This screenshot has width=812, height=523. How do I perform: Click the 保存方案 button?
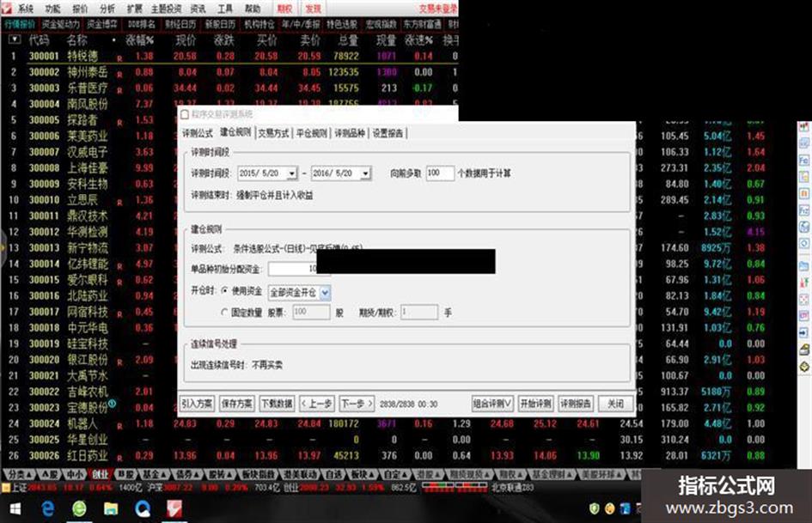click(x=236, y=404)
